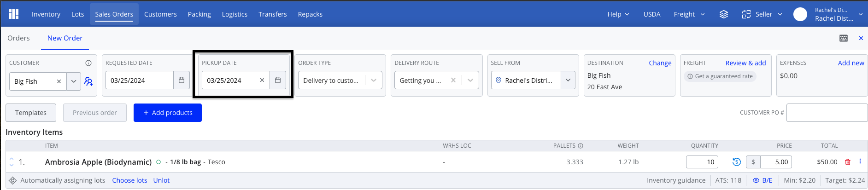Viewport: 868px width, 190px height.
Task: Click Review & add freight link
Action: coord(745,63)
